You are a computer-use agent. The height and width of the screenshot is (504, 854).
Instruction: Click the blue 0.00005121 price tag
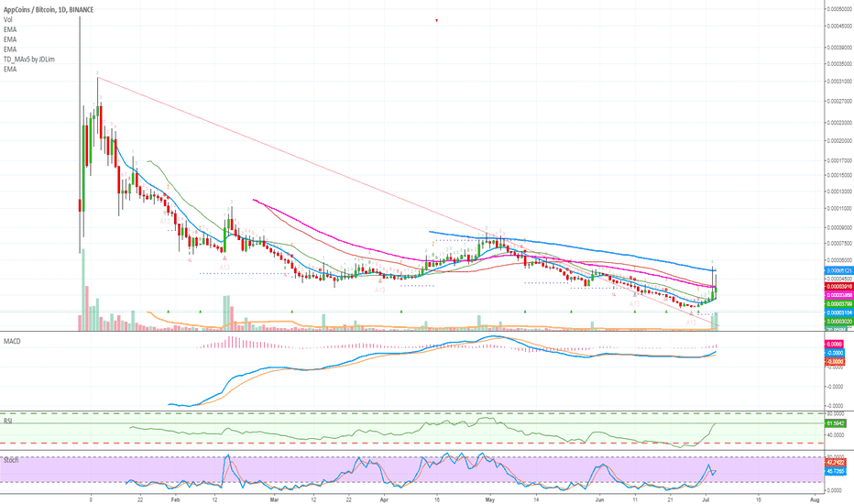[839, 271]
